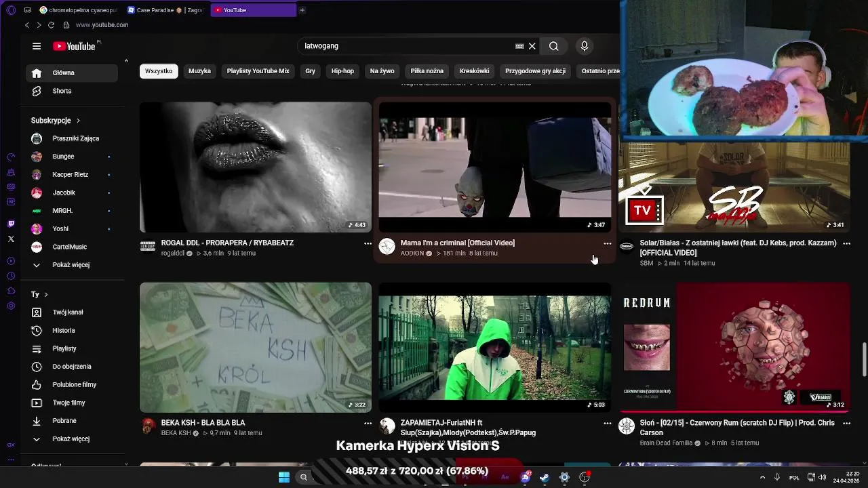The height and width of the screenshot is (488, 868).
Task: Open more options for Mama I'm a criminal
Action: (x=607, y=243)
